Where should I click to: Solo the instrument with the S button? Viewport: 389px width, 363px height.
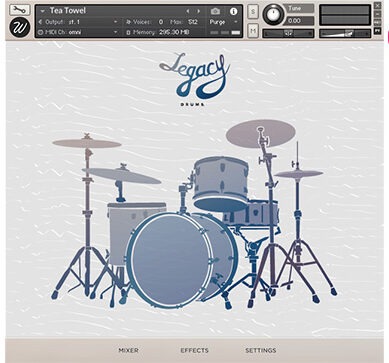[253, 11]
